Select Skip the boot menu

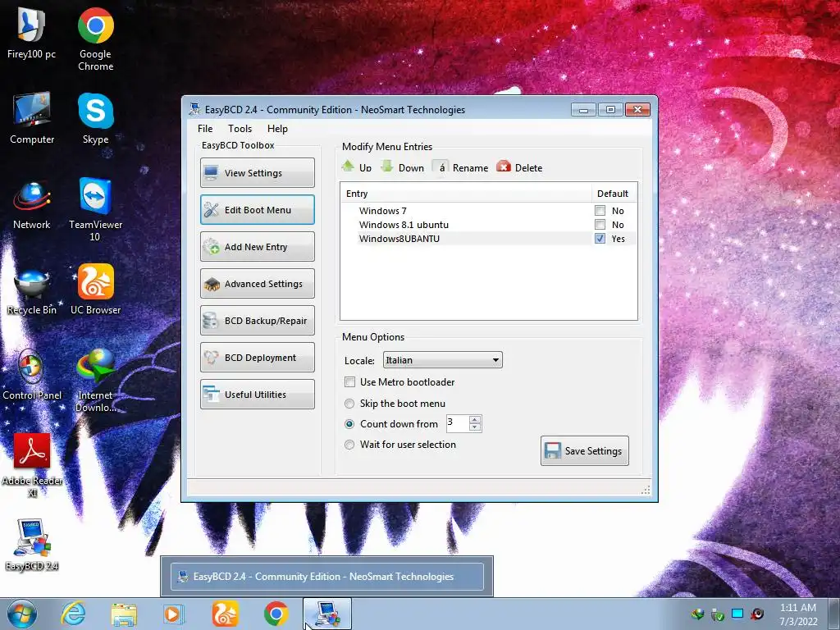tap(349, 404)
